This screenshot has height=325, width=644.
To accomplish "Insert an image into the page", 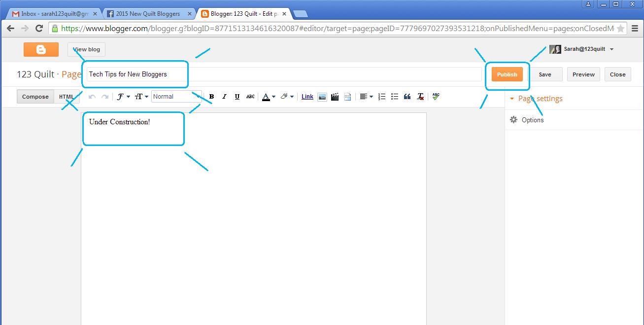I will [322, 96].
